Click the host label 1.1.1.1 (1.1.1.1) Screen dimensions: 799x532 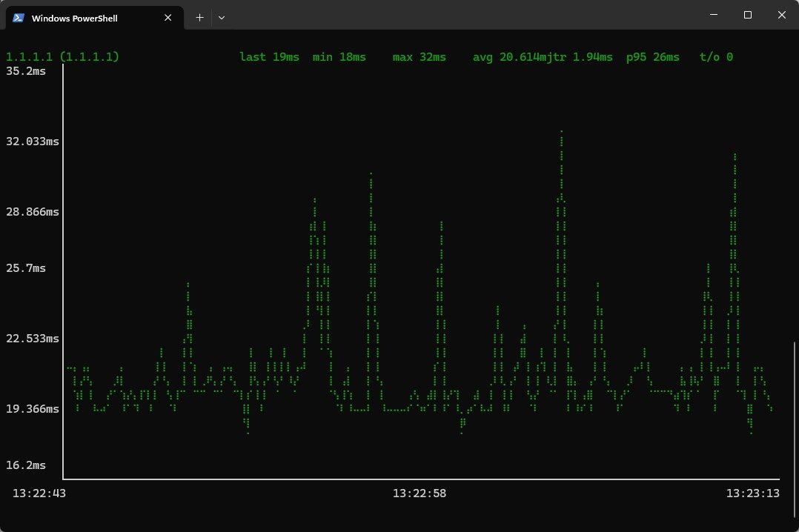tap(62, 56)
